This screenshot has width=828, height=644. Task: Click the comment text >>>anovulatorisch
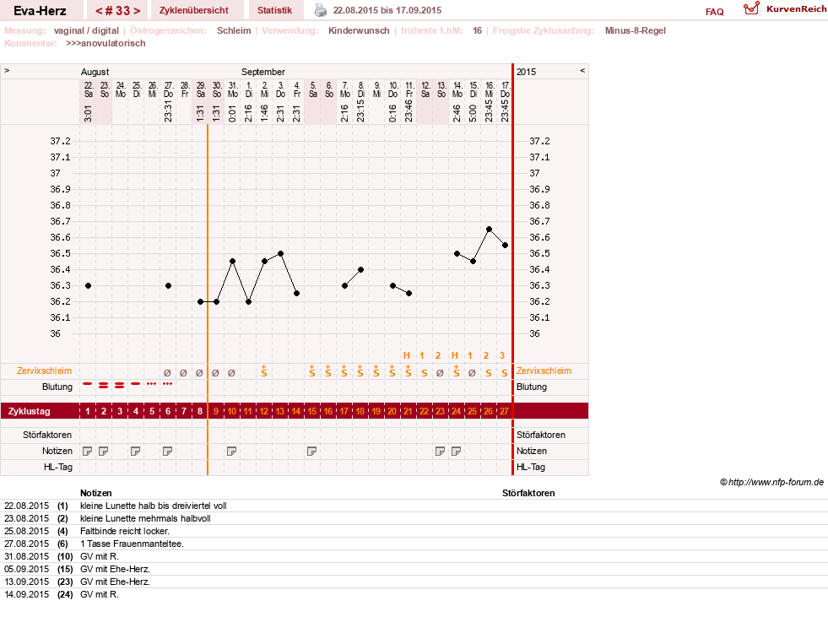pos(106,43)
